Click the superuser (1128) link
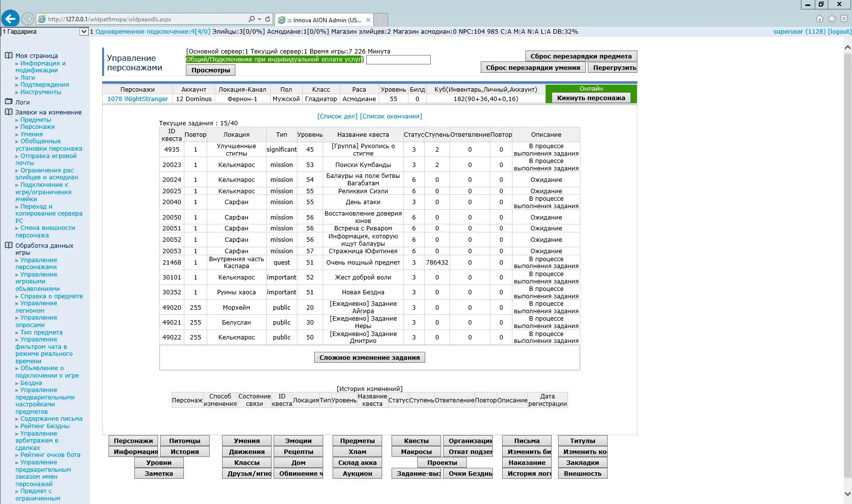852x504 pixels. click(799, 32)
